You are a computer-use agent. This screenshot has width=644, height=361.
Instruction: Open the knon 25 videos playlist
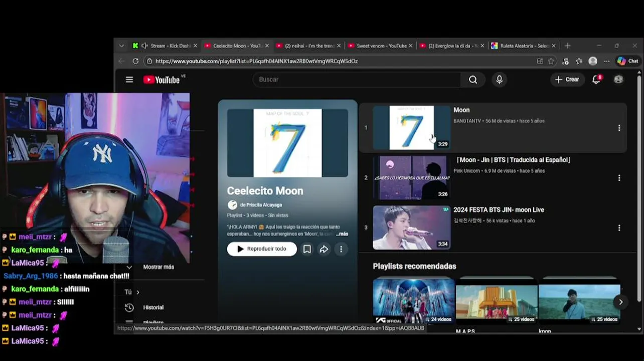[x=579, y=302]
